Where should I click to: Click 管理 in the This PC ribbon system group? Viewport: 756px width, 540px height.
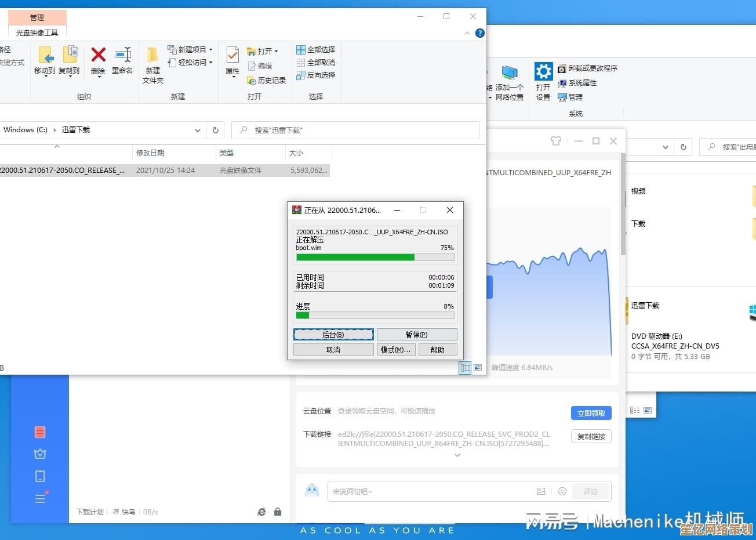coord(570,97)
